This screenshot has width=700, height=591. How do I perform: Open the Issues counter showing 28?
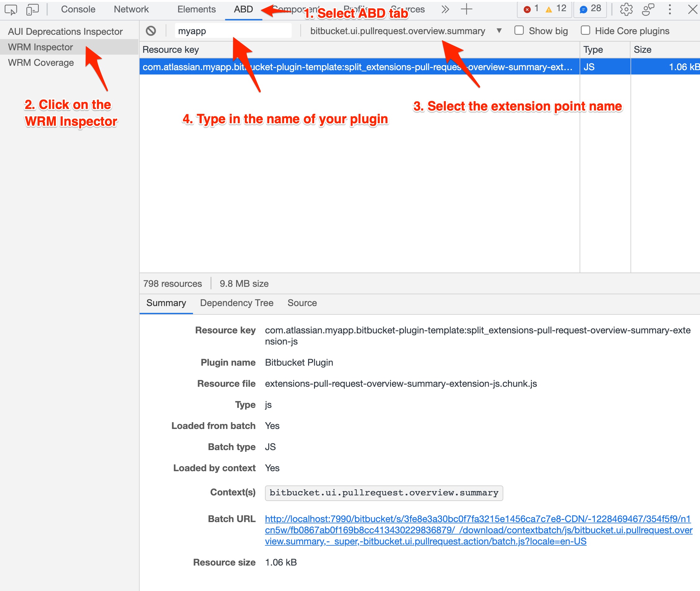tap(590, 9)
